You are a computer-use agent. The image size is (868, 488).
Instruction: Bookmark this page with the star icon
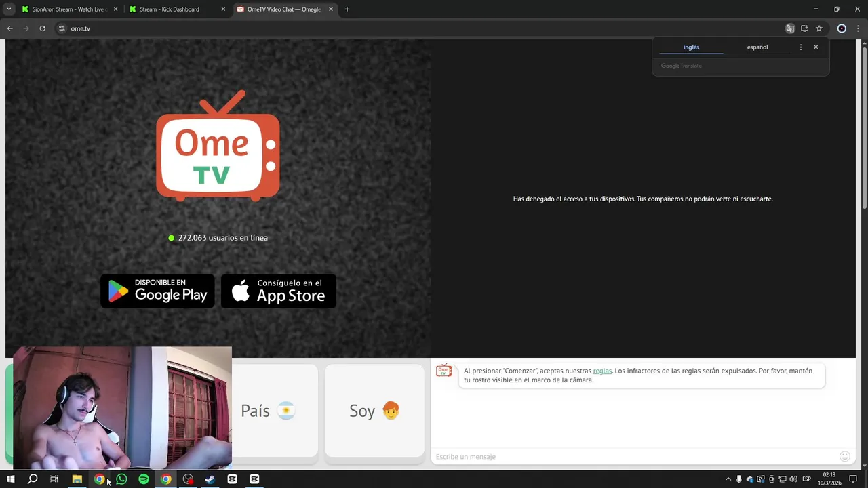(819, 28)
